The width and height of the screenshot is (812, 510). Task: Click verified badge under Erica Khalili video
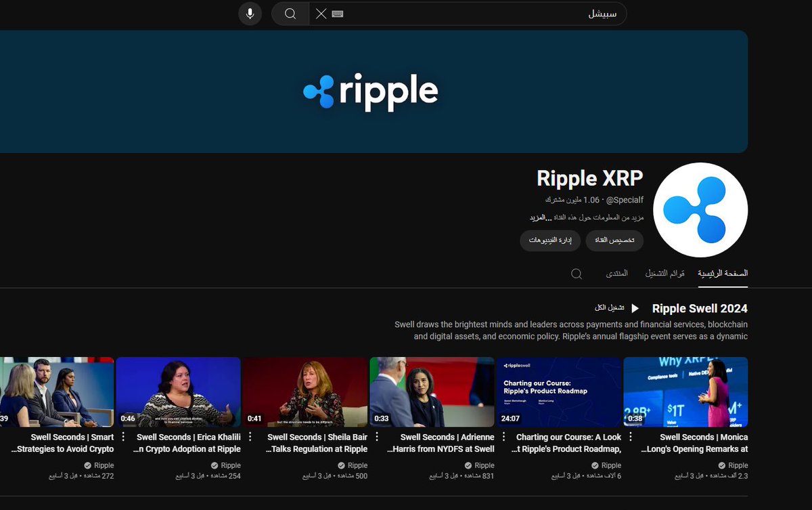coord(215,465)
